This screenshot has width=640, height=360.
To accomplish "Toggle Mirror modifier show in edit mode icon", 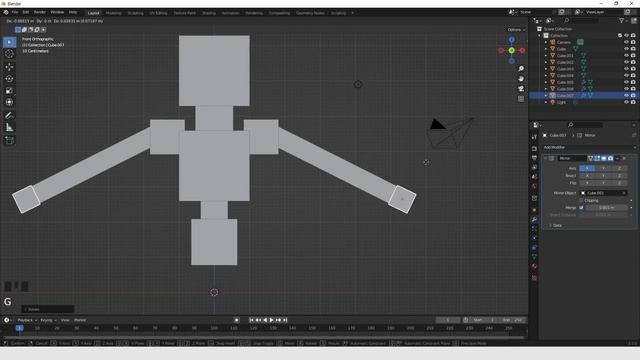I will point(597,158).
